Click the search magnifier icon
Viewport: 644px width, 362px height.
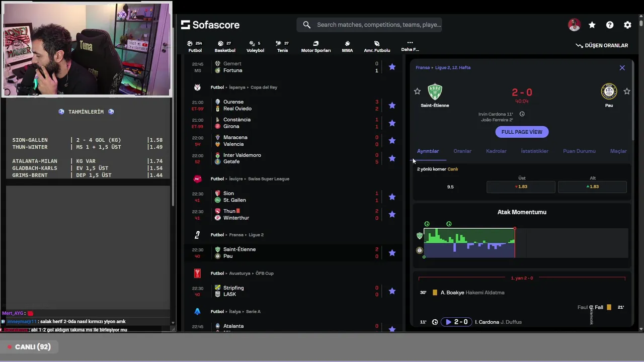coord(306,25)
